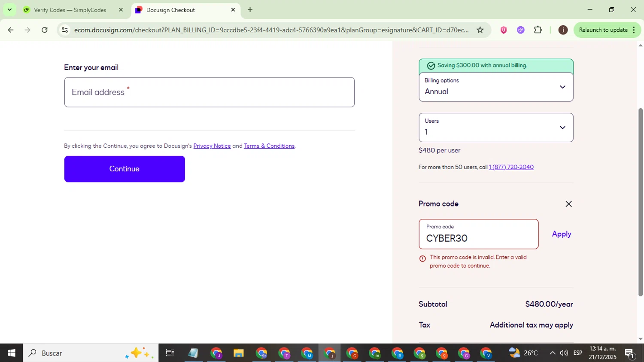644x362 pixels.
Task: Click the Continue button
Action: click(x=125, y=169)
